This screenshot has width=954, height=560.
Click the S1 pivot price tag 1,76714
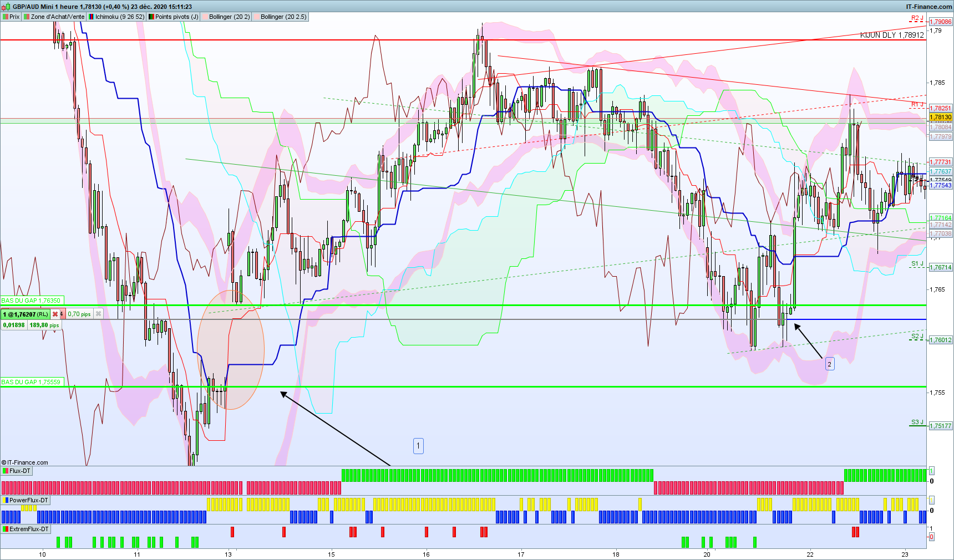(x=941, y=267)
